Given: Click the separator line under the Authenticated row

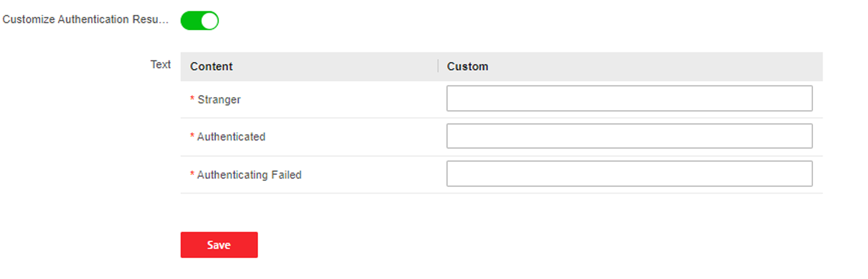Looking at the screenshot, I should pyautogui.click(x=501, y=156).
